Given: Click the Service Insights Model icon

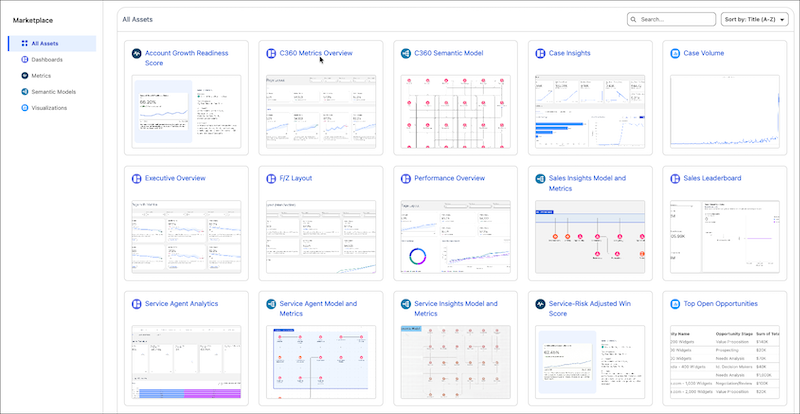Looking at the screenshot, I should click(x=406, y=304).
